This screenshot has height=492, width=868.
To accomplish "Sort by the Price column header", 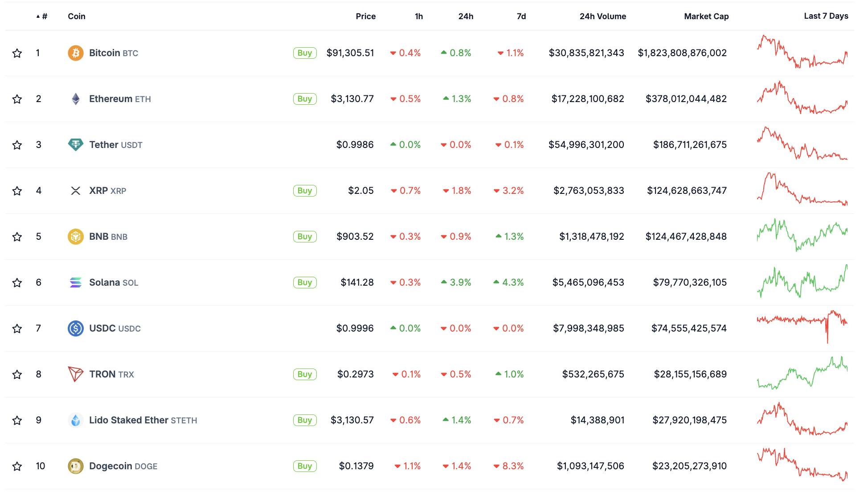I will coord(365,16).
